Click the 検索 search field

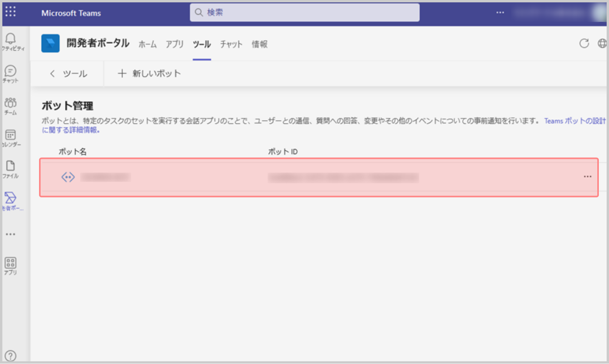[304, 12]
